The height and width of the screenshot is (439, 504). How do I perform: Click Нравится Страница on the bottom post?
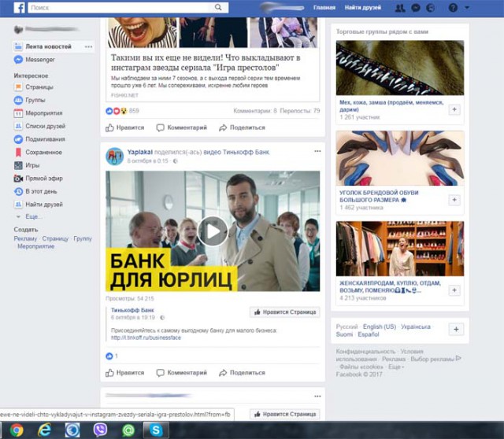[285, 415]
